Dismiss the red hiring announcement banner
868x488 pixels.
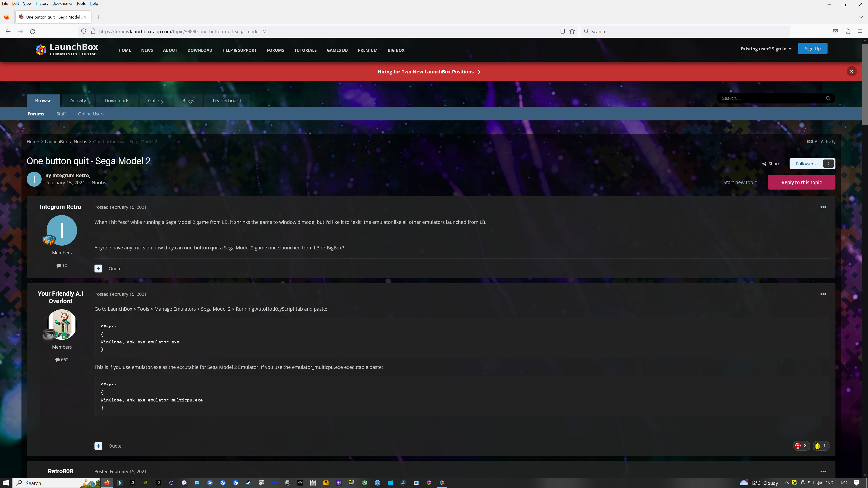[851, 71]
